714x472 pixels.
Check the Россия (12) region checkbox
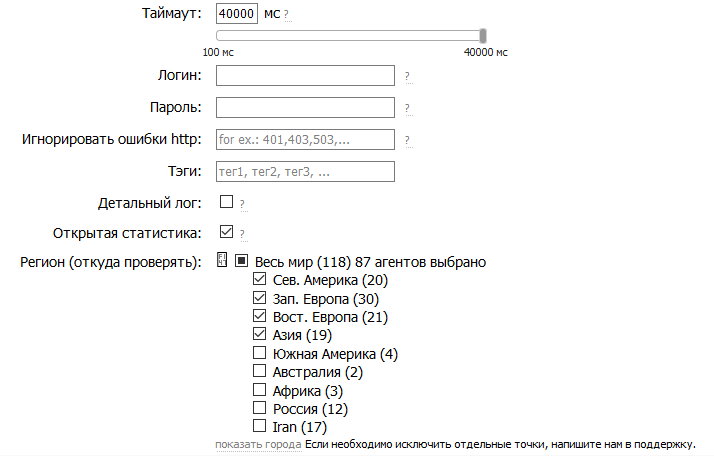[260, 407]
